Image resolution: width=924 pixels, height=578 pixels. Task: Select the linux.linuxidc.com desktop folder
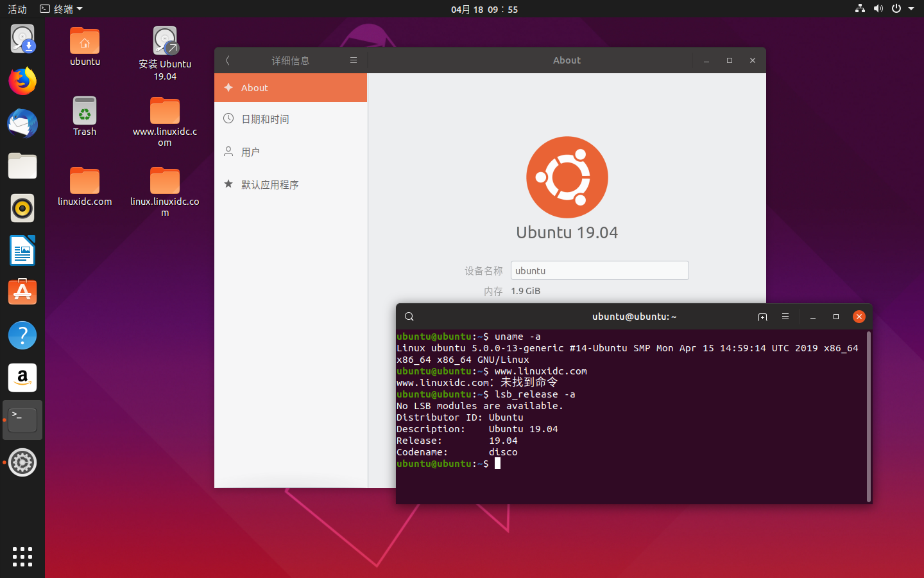(165, 192)
